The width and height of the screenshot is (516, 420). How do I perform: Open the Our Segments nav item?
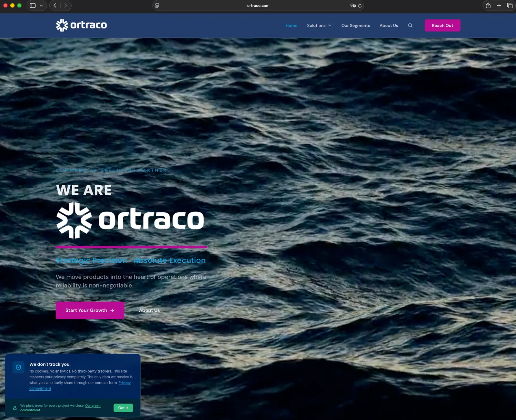[356, 25]
